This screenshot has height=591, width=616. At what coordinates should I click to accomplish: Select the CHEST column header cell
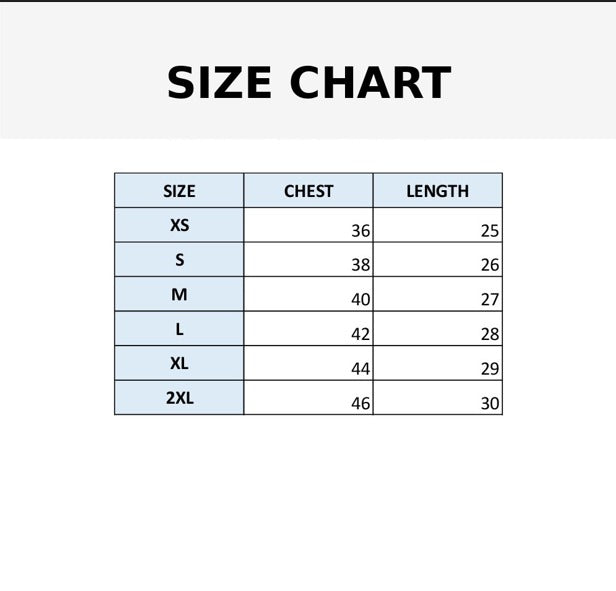308,191
